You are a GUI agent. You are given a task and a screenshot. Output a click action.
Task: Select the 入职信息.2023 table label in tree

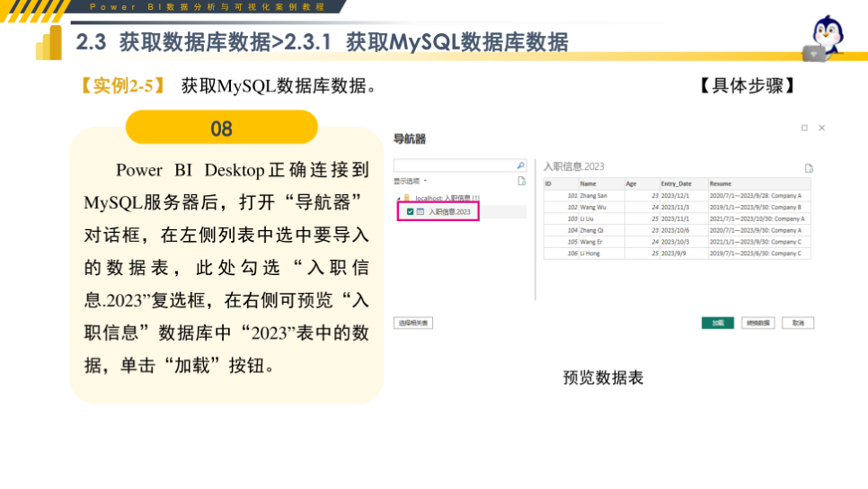pos(449,211)
